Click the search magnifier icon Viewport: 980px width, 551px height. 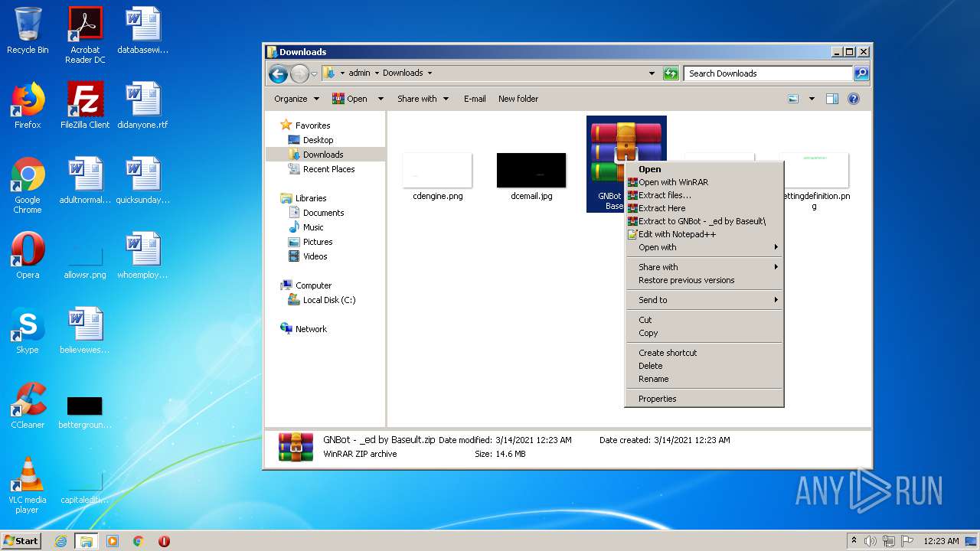pyautogui.click(x=861, y=73)
